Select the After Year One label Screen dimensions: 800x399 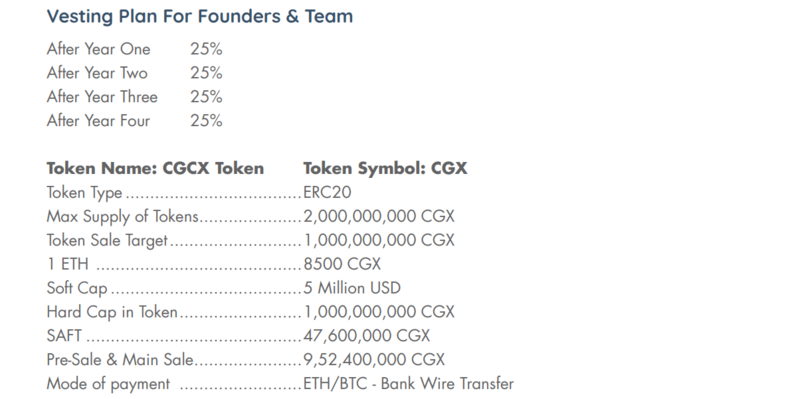[98, 49]
